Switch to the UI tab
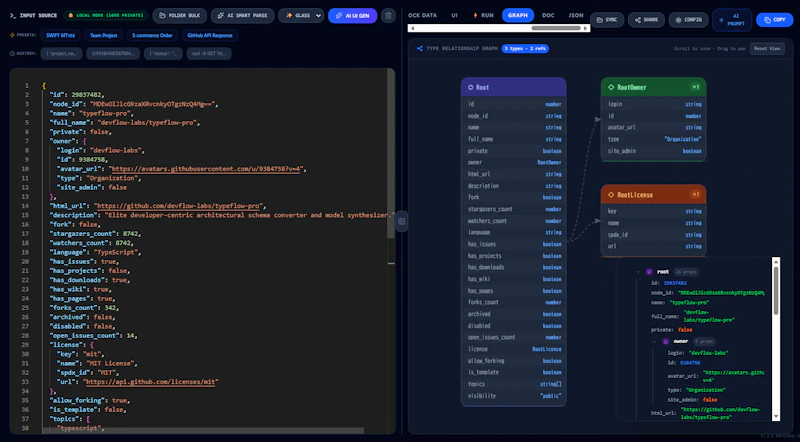This screenshot has width=800, height=442. [x=454, y=15]
